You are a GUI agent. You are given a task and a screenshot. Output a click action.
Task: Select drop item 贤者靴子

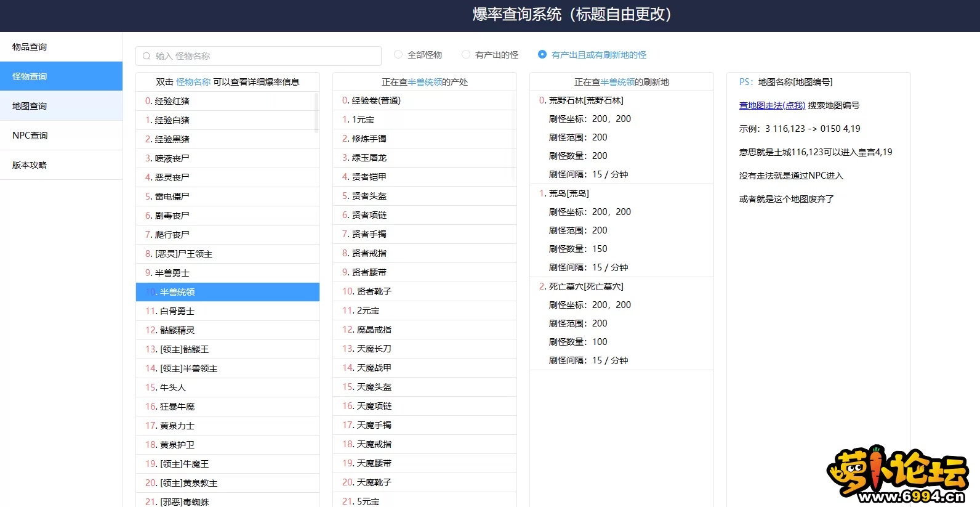pyautogui.click(x=424, y=291)
